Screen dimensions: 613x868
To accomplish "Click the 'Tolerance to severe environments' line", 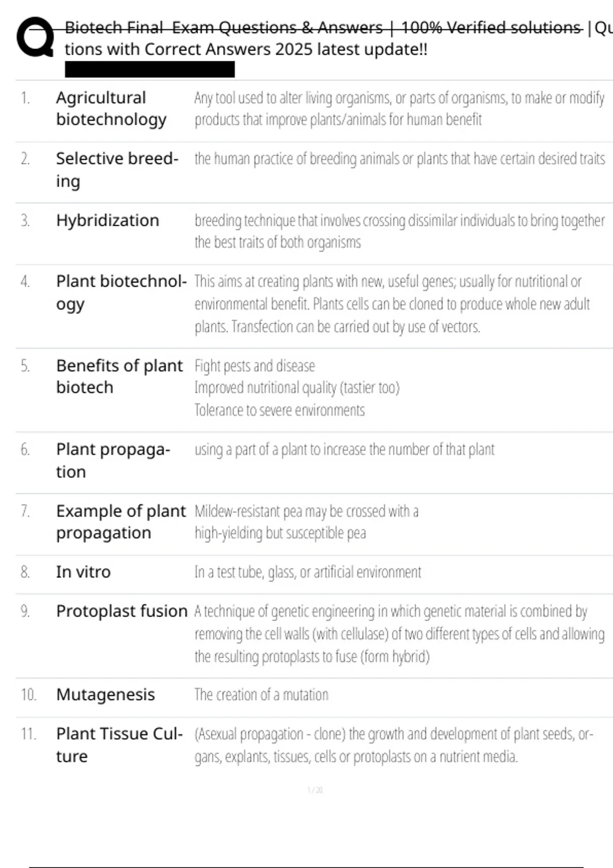I will tap(279, 411).
